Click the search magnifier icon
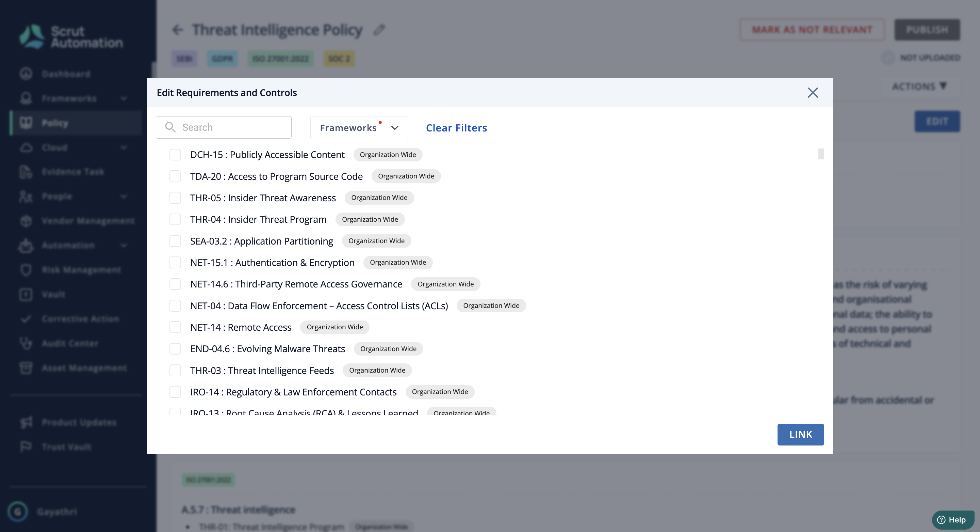This screenshot has width=980, height=532. [170, 127]
